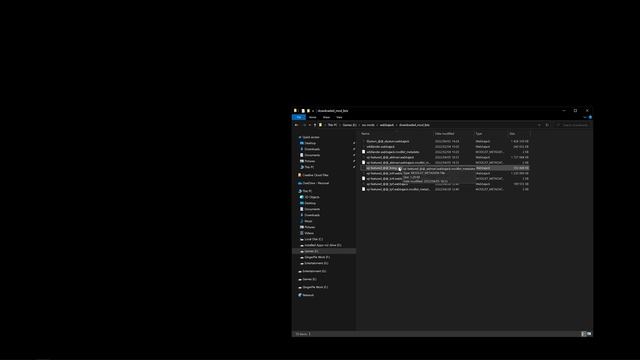Select Network in the navigation pane

pos(308,295)
